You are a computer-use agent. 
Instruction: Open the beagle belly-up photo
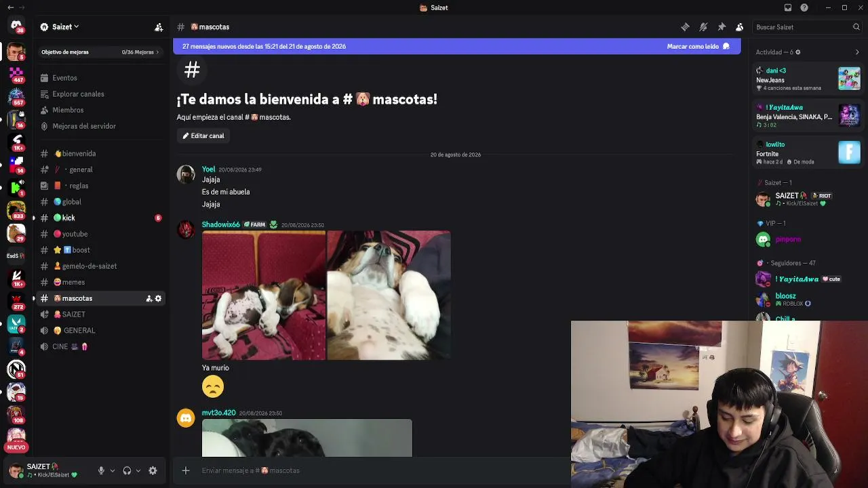click(389, 296)
